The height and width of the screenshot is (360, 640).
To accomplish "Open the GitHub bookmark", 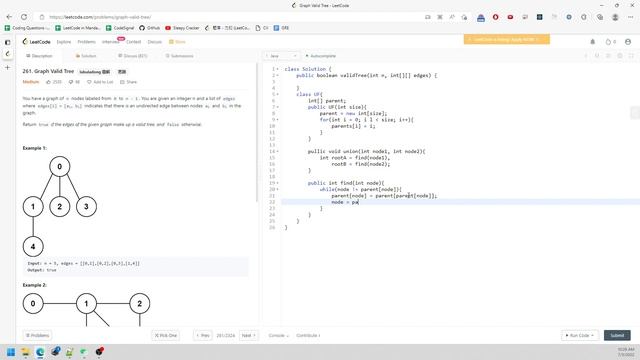I will (x=149, y=28).
